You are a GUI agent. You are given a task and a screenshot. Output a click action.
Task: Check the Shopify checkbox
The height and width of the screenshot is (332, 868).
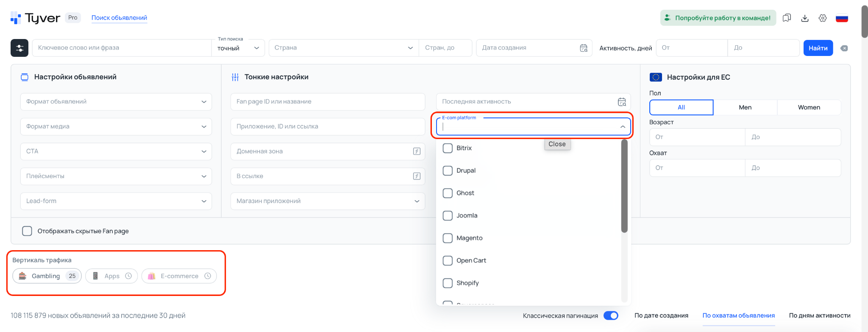point(448,283)
